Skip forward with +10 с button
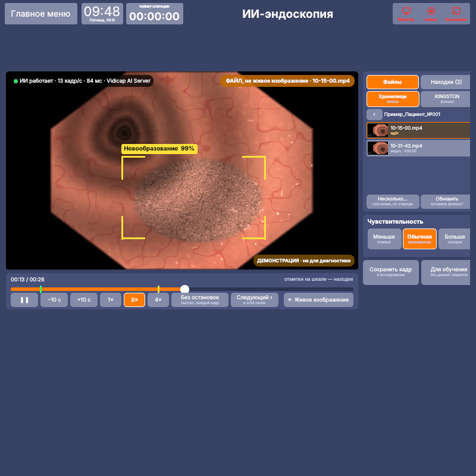 (84, 300)
